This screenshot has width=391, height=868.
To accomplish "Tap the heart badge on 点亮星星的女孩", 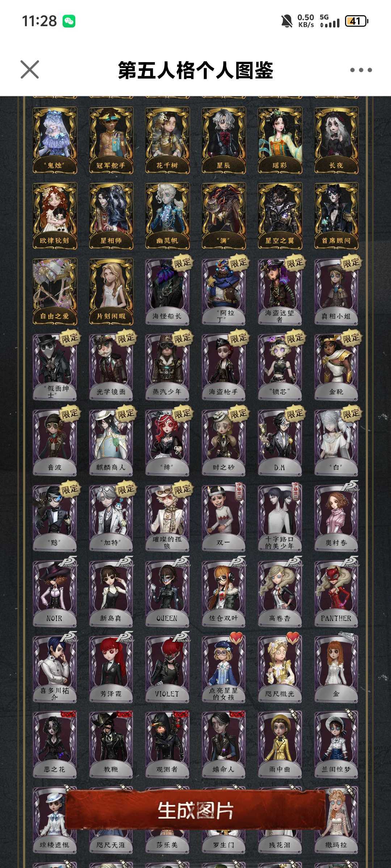I will pyautogui.click(x=236, y=638).
